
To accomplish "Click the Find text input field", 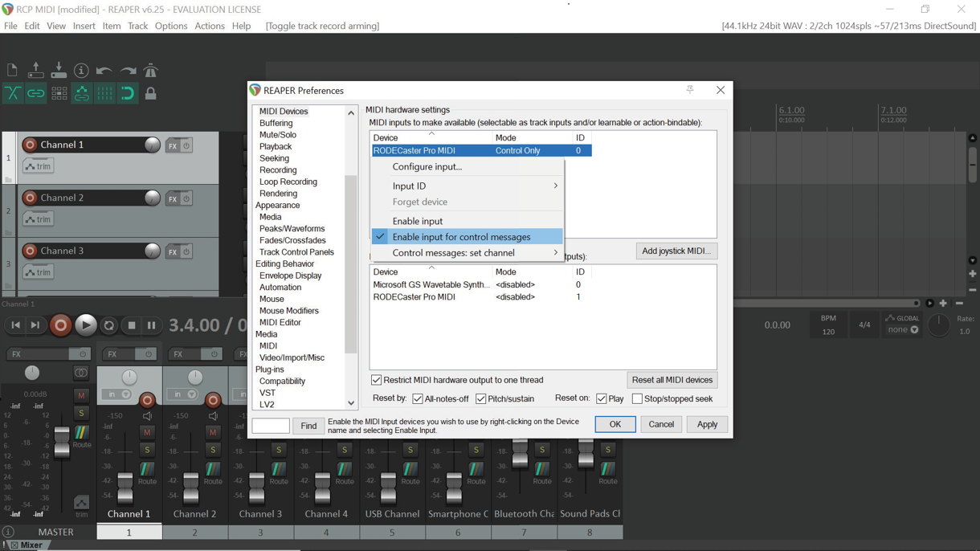I will click(x=271, y=426).
